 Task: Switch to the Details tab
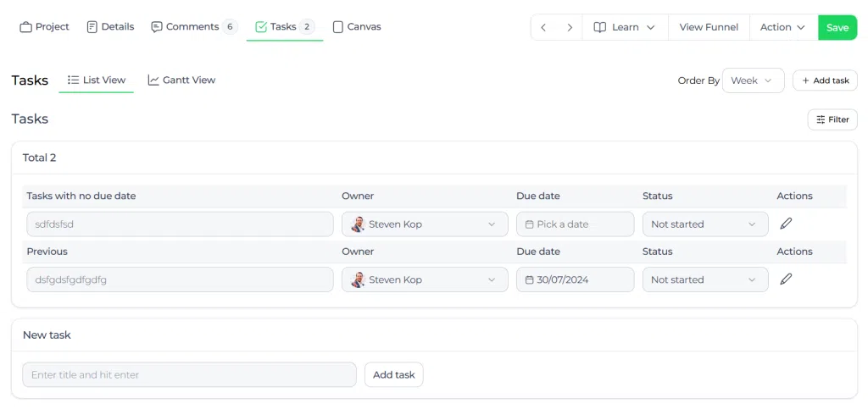tap(111, 26)
